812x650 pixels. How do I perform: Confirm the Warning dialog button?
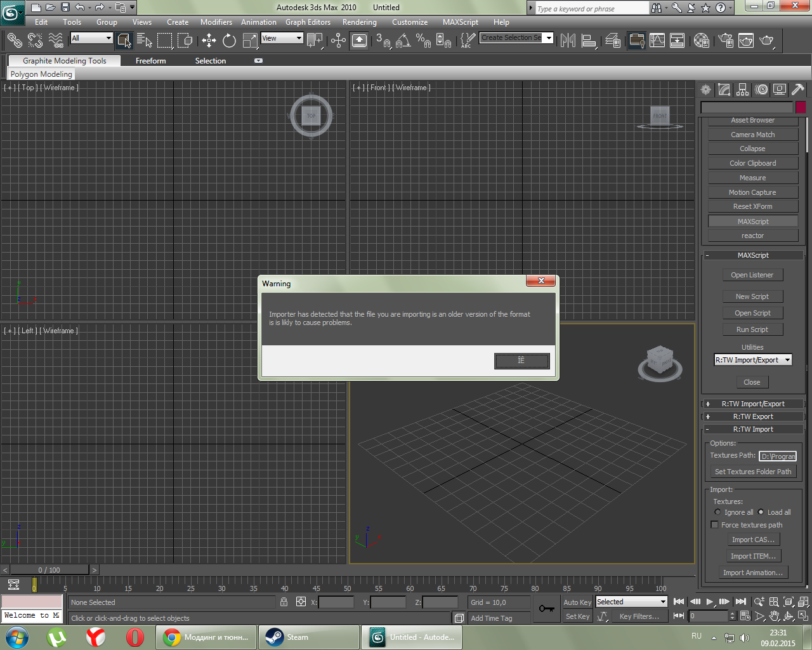point(521,361)
